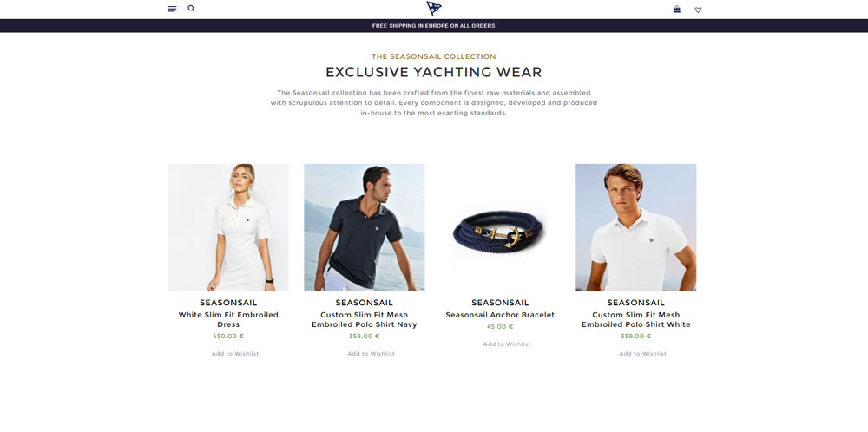Add Anchor Bracelet to wishlist
The image size is (868, 432).
pos(507,344)
